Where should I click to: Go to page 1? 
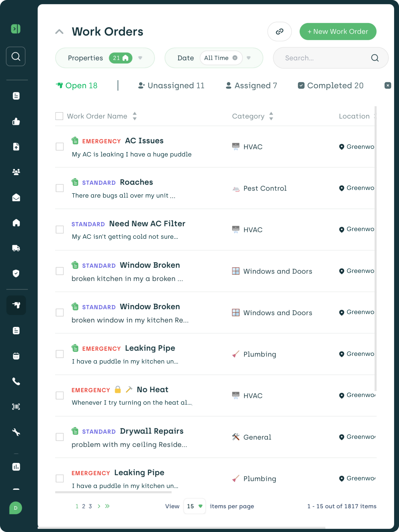[77, 506]
